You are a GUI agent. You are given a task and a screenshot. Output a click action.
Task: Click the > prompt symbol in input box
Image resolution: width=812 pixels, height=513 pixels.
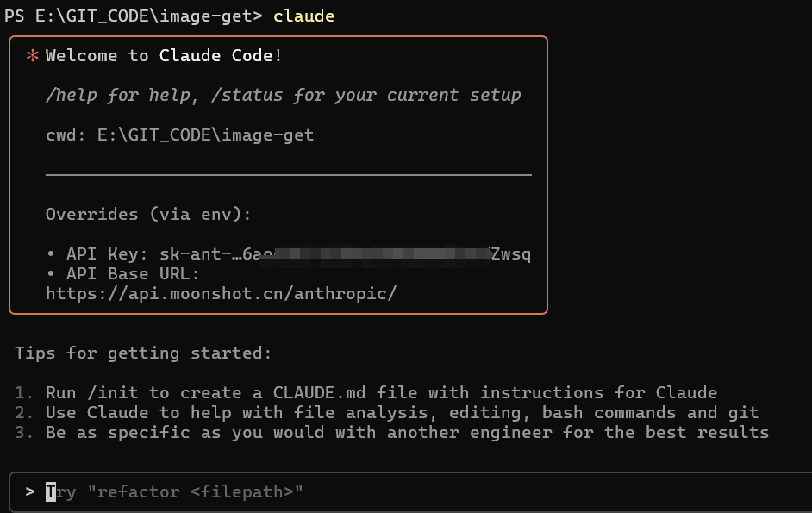click(30, 491)
